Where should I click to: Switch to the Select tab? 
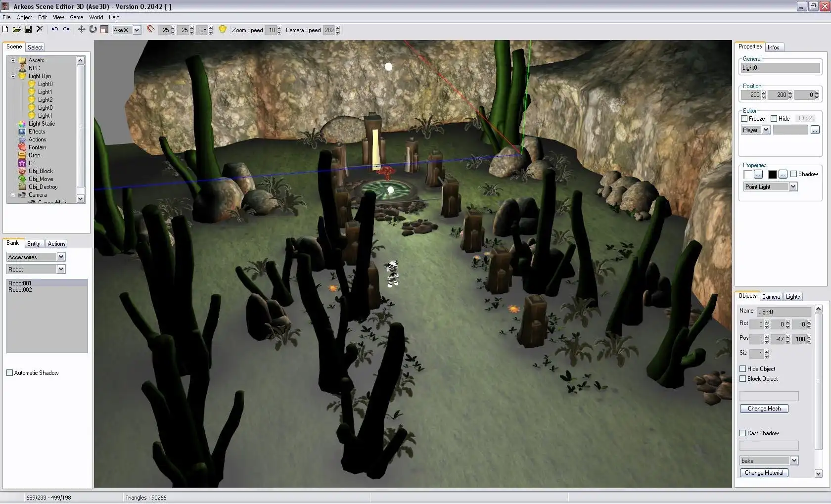tap(35, 47)
